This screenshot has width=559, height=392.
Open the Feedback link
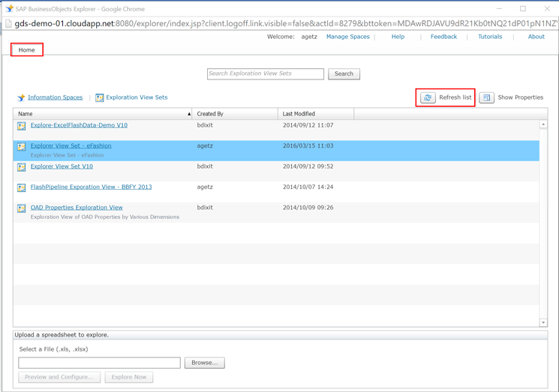(443, 37)
